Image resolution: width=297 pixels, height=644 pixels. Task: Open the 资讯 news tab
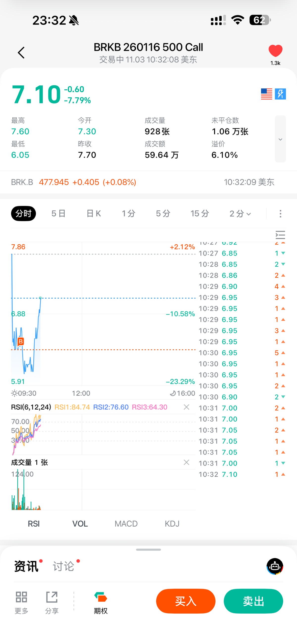26,566
